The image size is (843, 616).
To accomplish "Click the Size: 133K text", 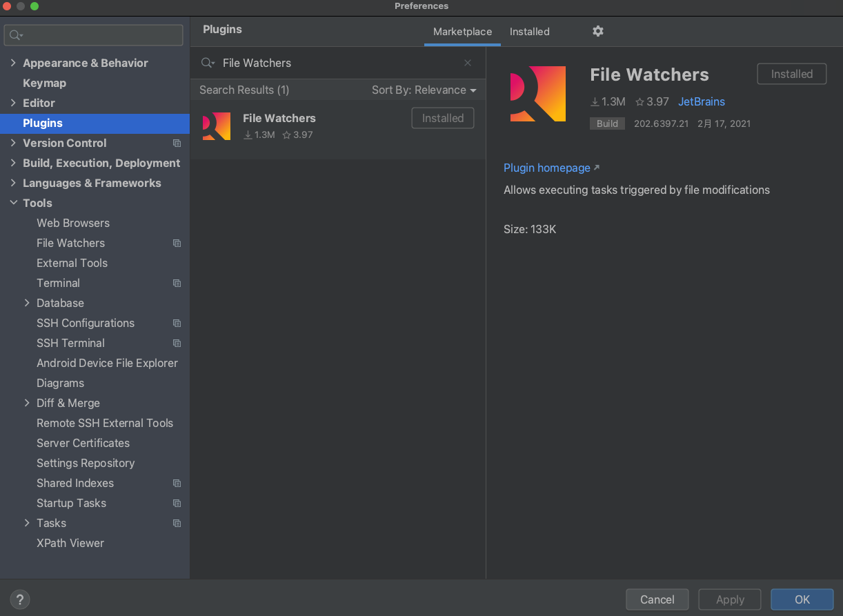I will (530, 229).
